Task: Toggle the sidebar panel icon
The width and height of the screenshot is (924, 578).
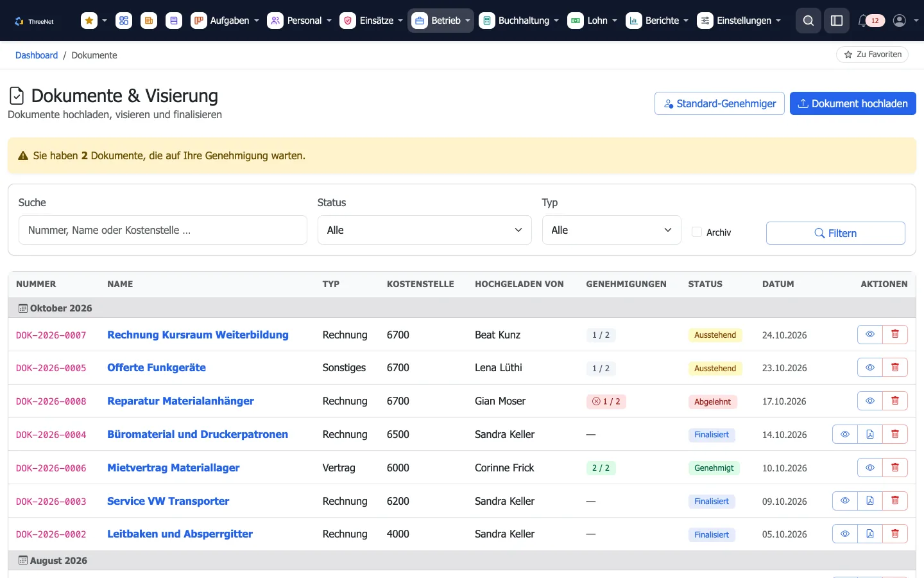Action: (837, 21)
